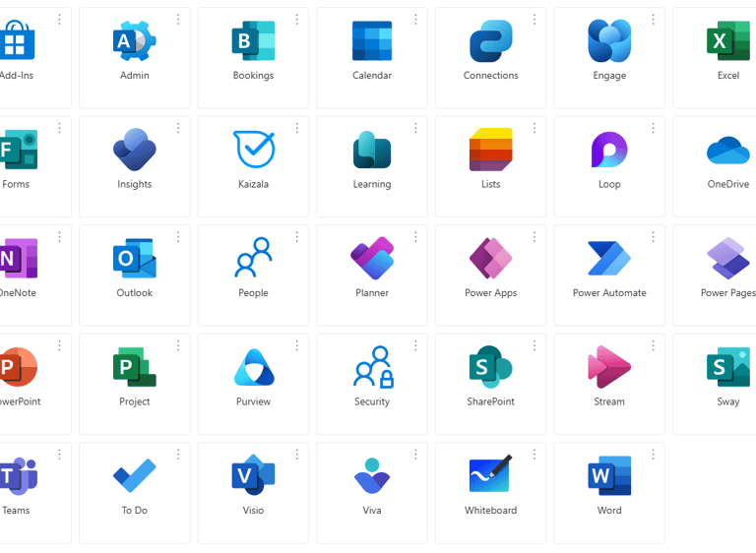This screenshot has width=756, height=553.
Task: Open more options for Connections tile
Action: point(535,20)
